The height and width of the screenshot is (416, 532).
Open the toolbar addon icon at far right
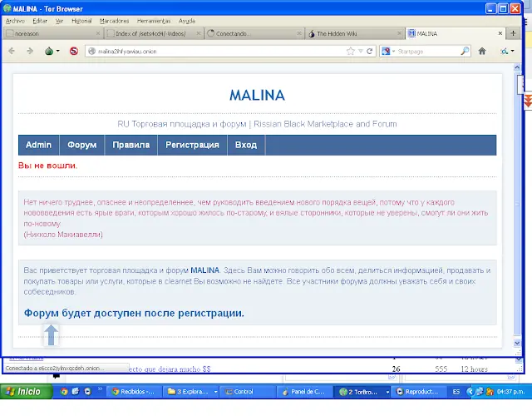click(505, 52)
